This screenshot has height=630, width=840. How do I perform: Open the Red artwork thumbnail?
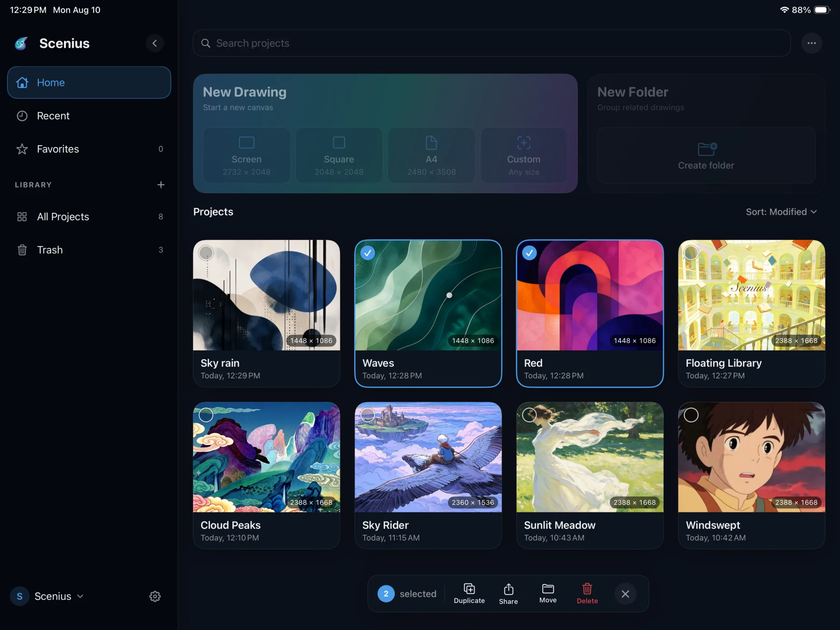coord(590,295)
